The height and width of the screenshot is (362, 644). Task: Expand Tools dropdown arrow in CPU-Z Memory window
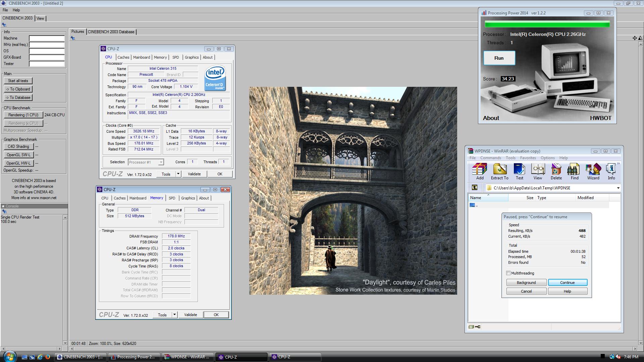click(174, 315)
